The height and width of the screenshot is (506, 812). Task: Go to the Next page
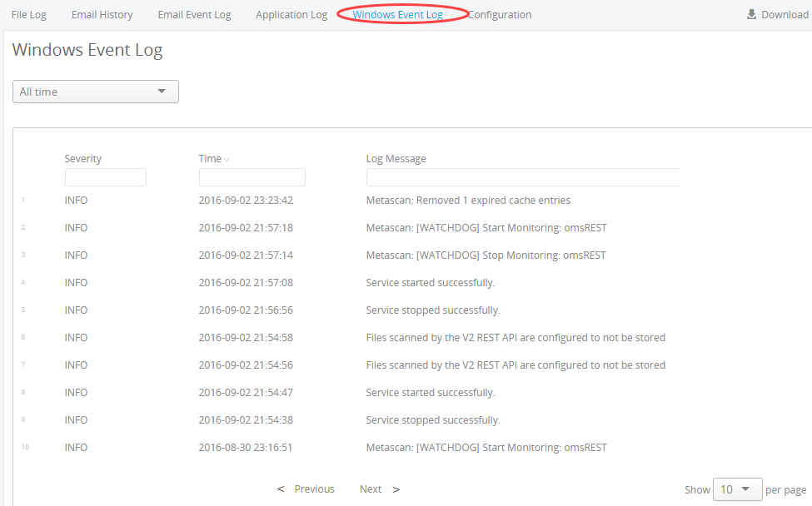point(371,489)
